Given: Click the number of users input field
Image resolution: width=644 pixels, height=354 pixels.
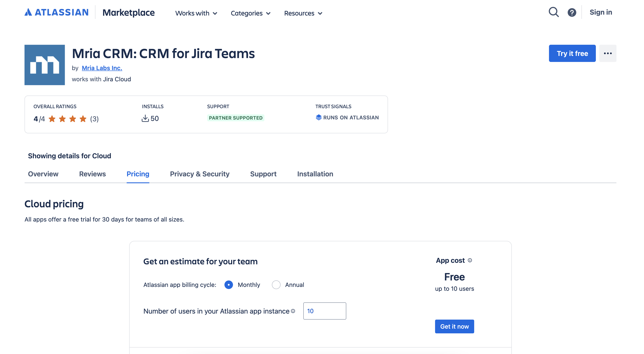Looking at the screenshot, I should (x=325, y=311).
